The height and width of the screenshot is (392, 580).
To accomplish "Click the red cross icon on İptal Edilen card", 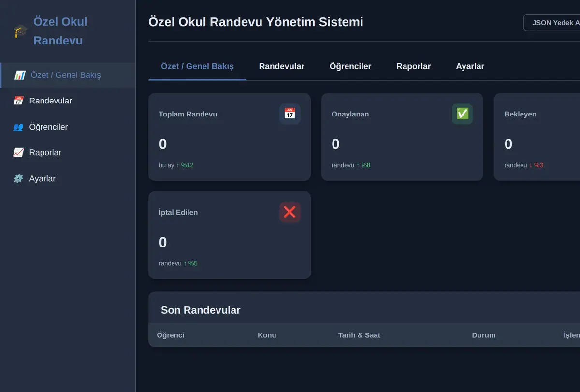I will [290, 212].
